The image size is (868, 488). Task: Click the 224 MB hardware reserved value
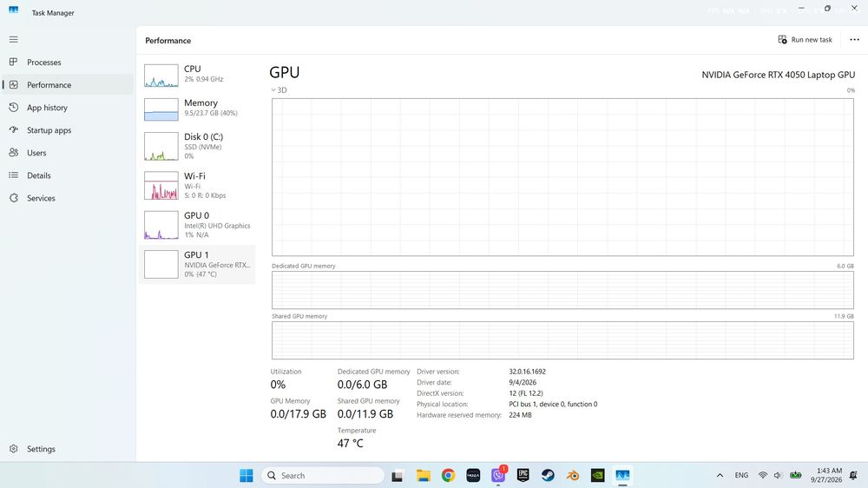(x=520, y=415)
